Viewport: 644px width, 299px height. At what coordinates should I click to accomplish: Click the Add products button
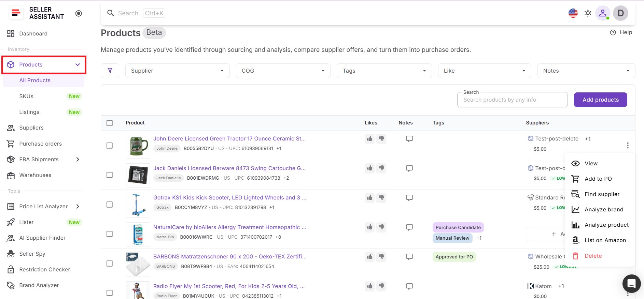click(x=600, y=100)
